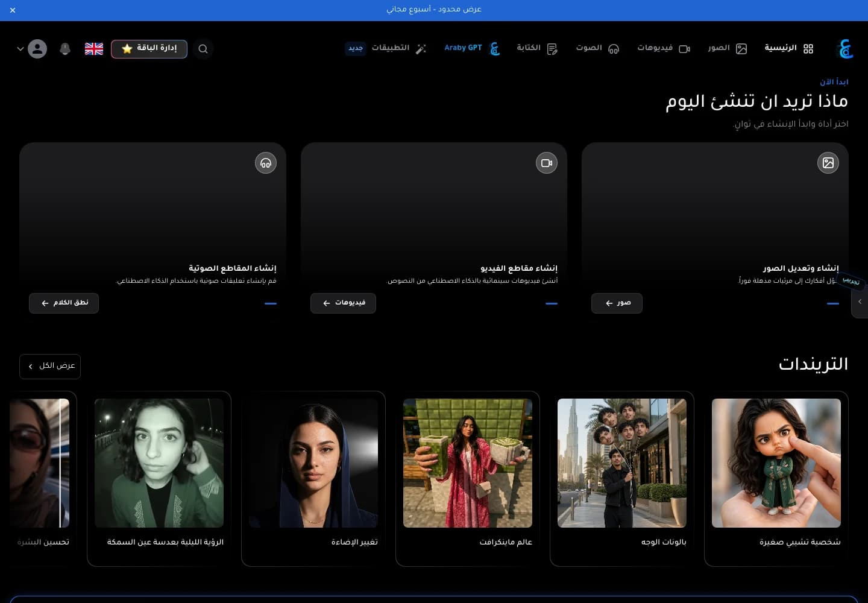868x603 pixels.
Task: Click عرض الكل view all button
Action: (50, 367)
